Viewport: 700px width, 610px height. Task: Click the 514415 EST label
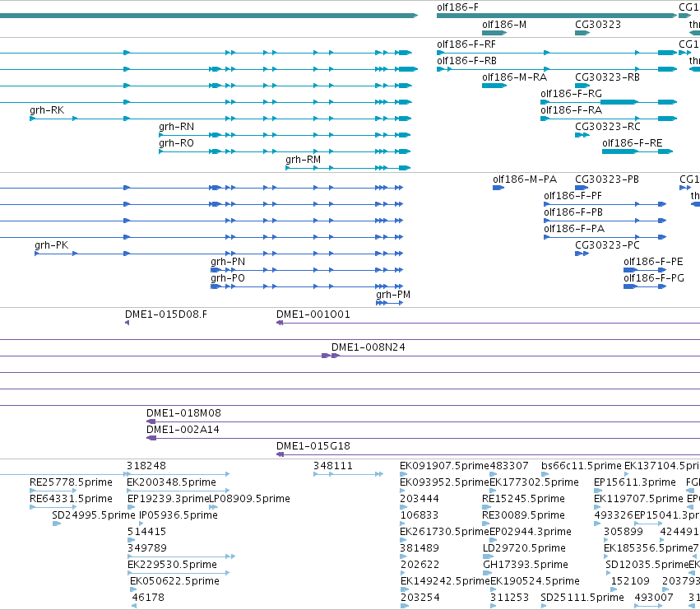pos(146,533)
